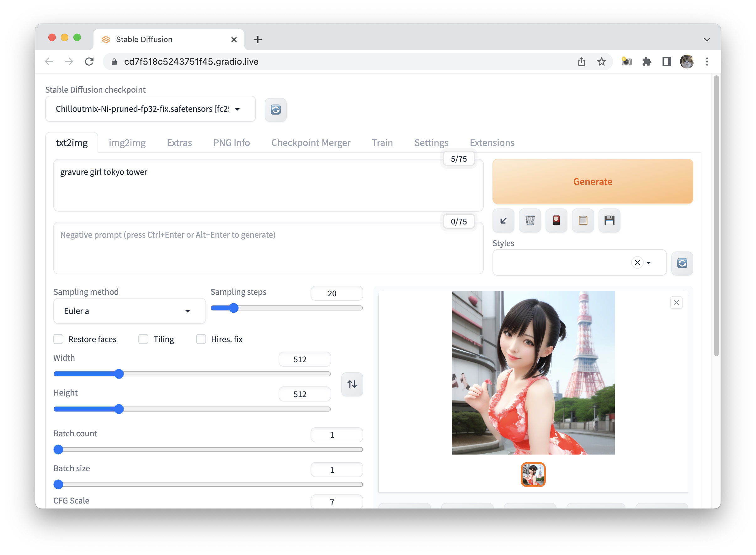Switch to the txt2img tab
This screenshot has height=555, width=756.
(x=72, y=143)
